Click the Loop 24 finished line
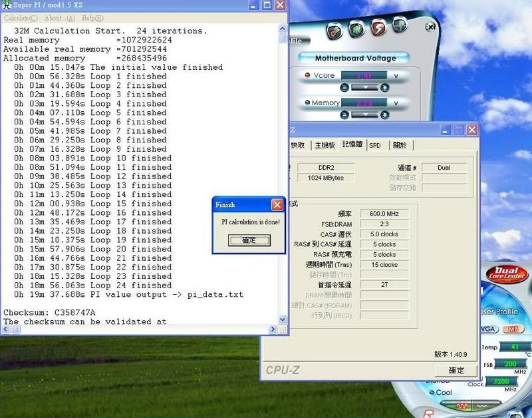532x418 pixels. coord(92,286)
